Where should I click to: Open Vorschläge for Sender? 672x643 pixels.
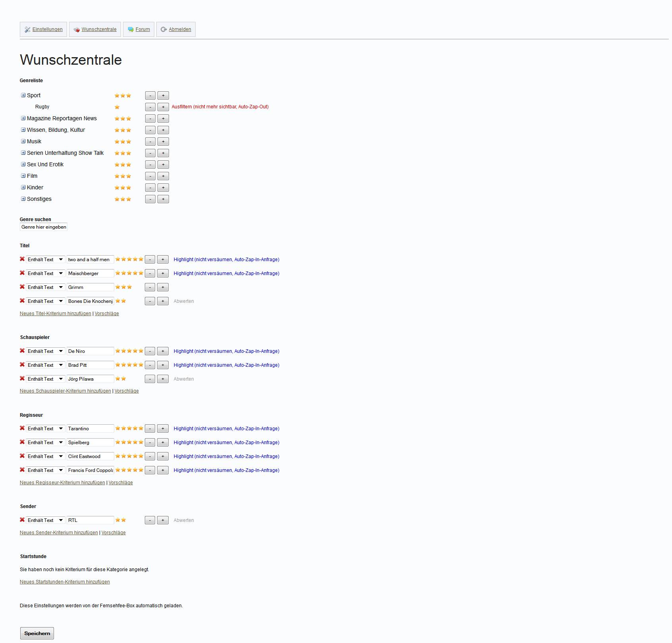(113, 533)
